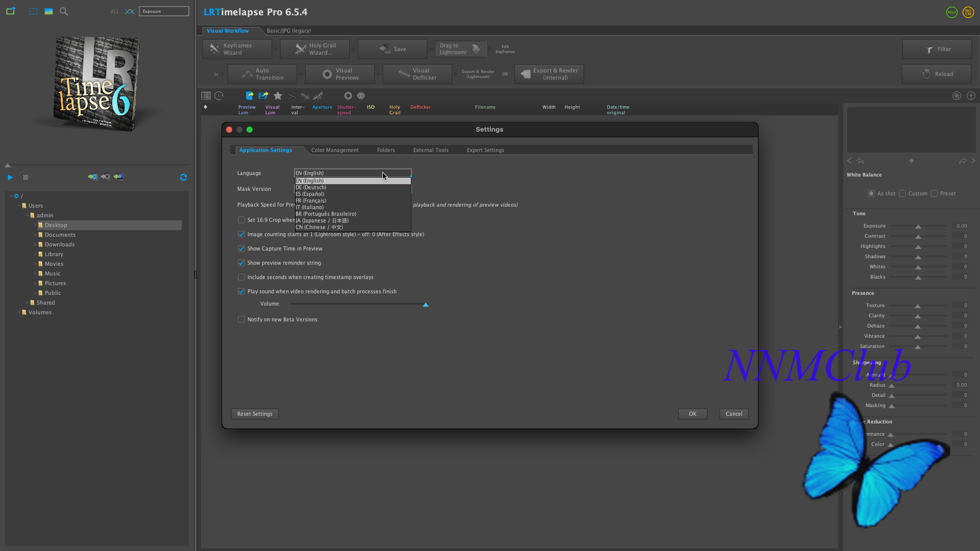This screenshot has height=551, width=980.
Task: Click the Contrast slider handle
Action: tap(918, 237)
